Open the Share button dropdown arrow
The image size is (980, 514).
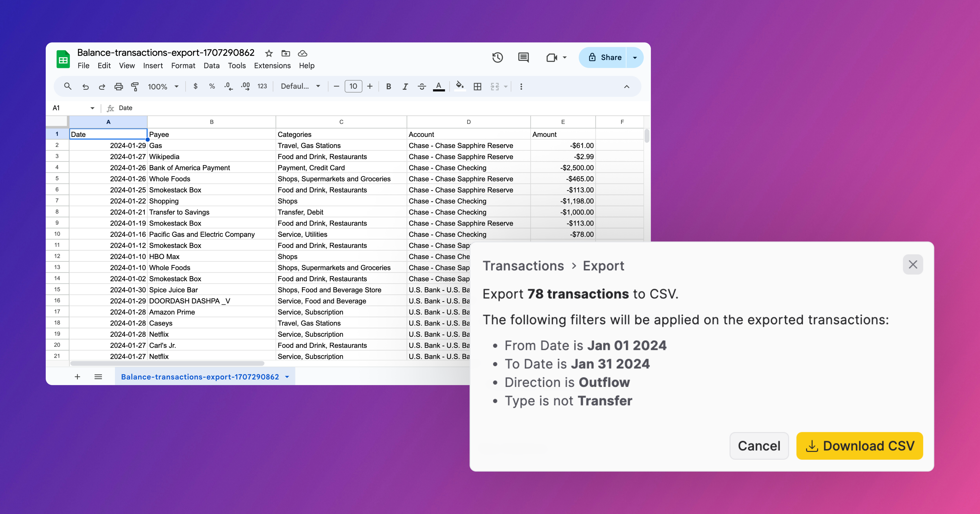pyautogui.click(x=635, y=57)
